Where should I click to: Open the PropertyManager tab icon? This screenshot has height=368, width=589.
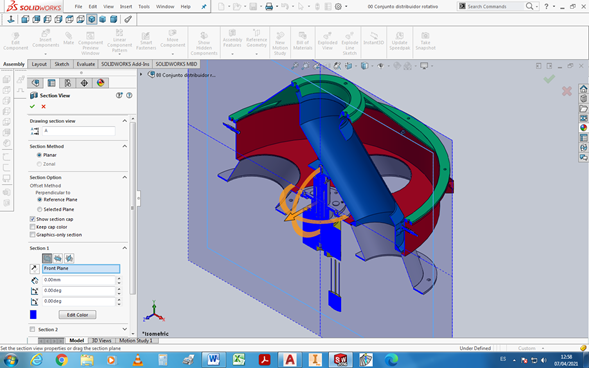click(x=51, y=83)
